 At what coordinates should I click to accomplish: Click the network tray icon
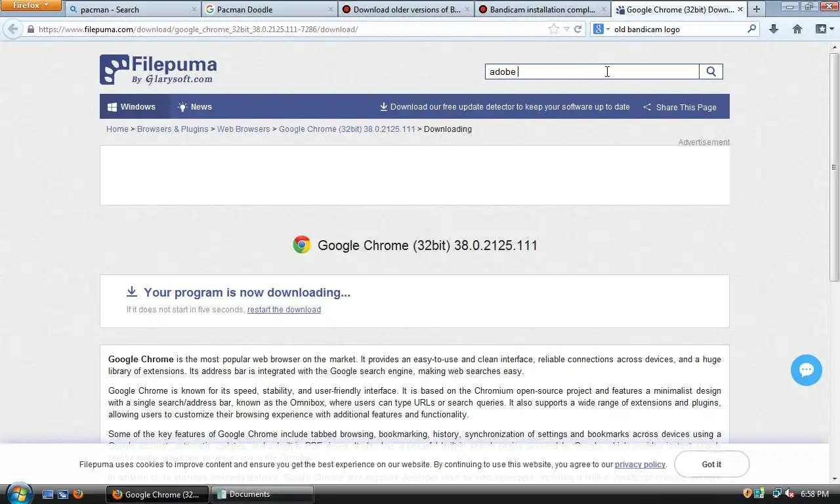[777, 493]
